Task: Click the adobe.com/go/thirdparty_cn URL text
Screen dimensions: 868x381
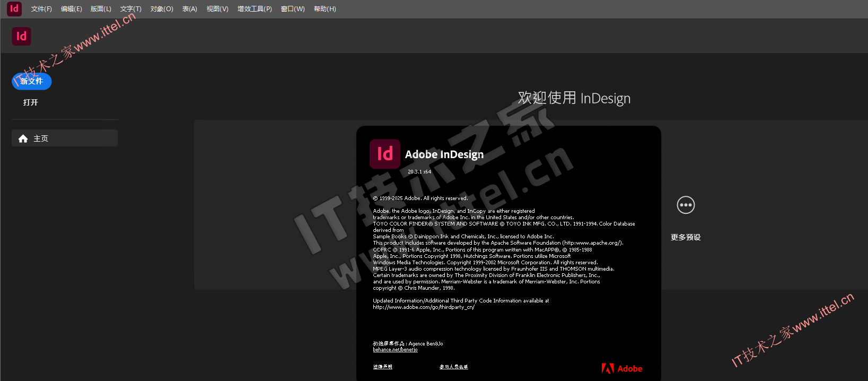Action: 424,307
